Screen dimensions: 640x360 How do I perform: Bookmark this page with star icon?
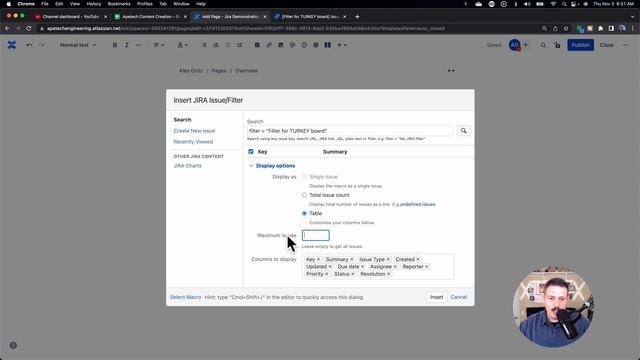tap(566, 29)
